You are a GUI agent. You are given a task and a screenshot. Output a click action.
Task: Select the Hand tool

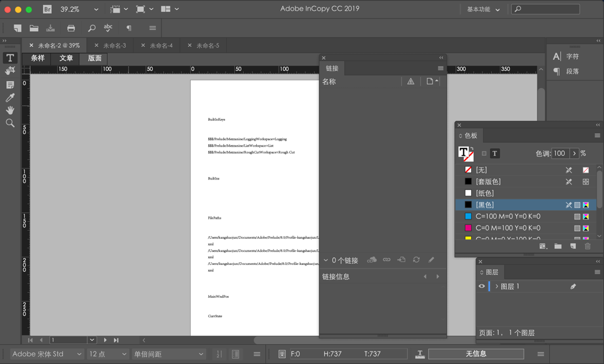pos(10,110)
